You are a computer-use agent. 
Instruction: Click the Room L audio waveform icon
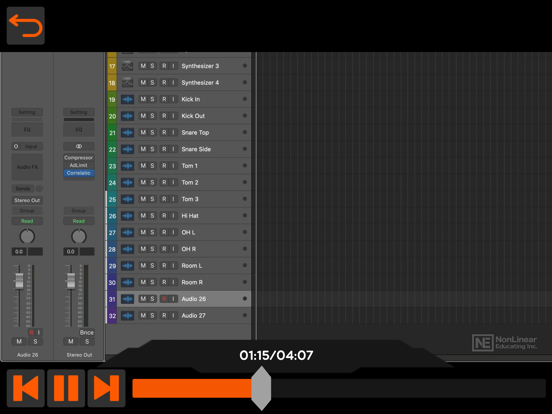point(127,266)
